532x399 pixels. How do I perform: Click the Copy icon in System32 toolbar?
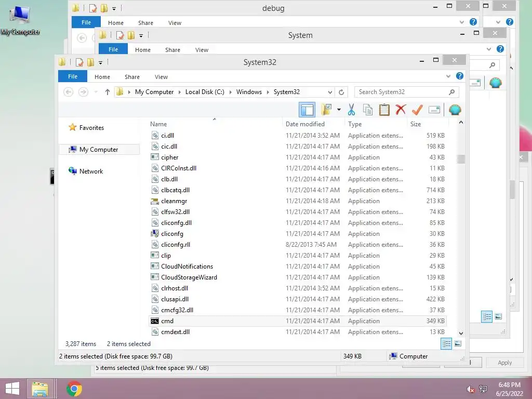[x=368, y=110]
